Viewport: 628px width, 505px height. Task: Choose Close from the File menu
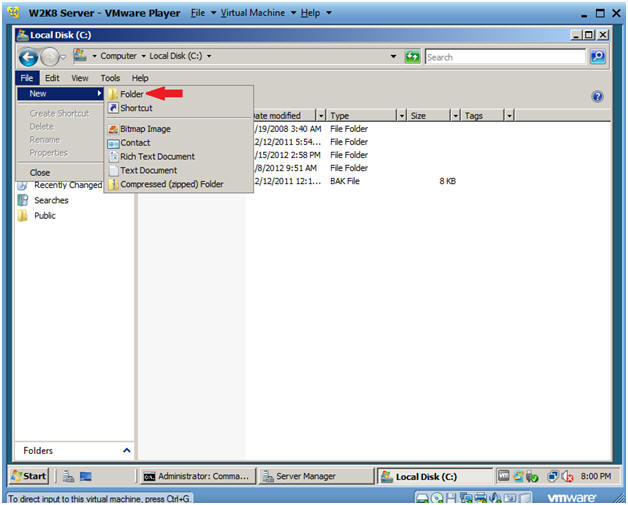click(60, 173)
